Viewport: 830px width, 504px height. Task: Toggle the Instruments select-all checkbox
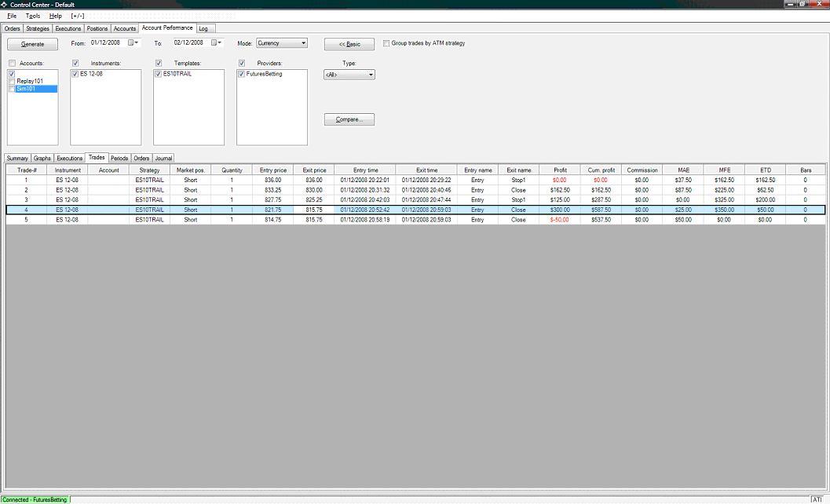click(75, 63)
